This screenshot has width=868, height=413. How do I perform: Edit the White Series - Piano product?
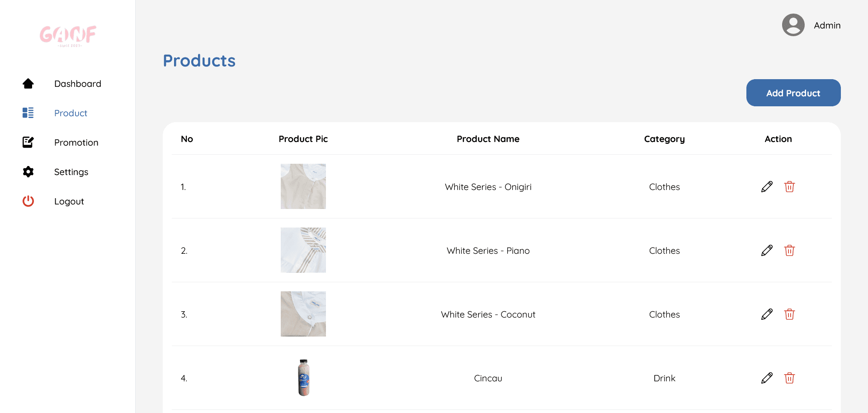click(x=767, y=251)
